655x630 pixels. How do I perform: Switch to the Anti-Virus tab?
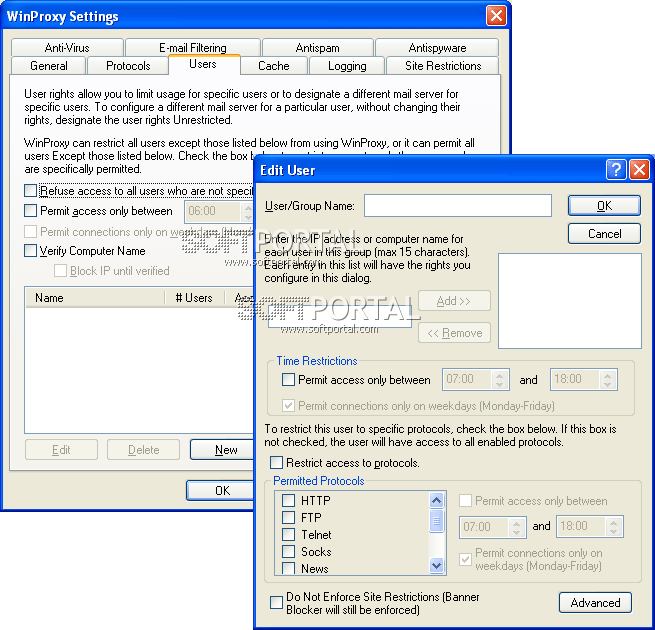click(67, 48)
